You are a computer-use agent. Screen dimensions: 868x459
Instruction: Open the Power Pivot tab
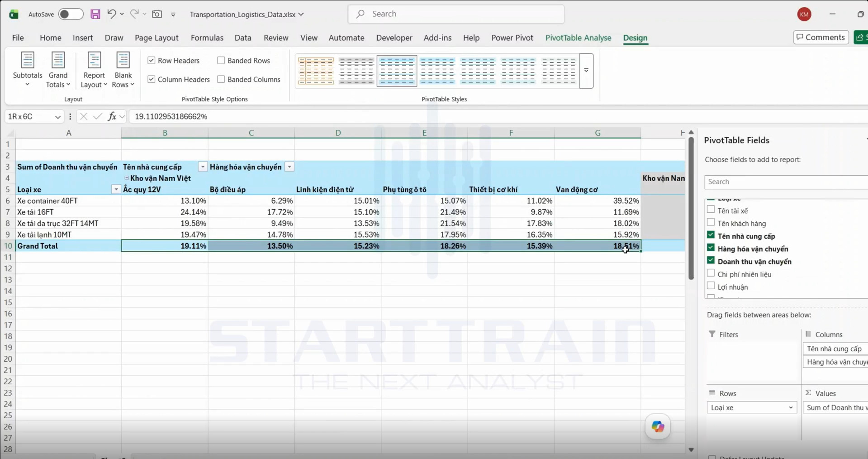(512, 38)
